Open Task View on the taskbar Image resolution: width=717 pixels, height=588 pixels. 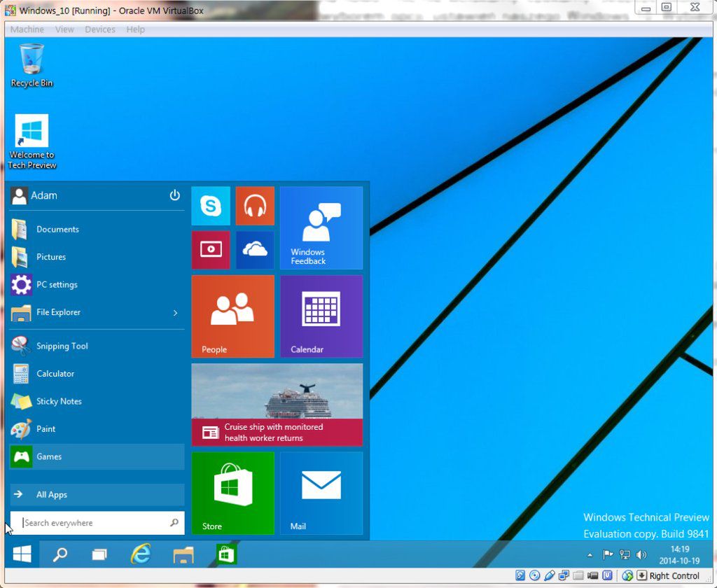[x=99, y=554]
